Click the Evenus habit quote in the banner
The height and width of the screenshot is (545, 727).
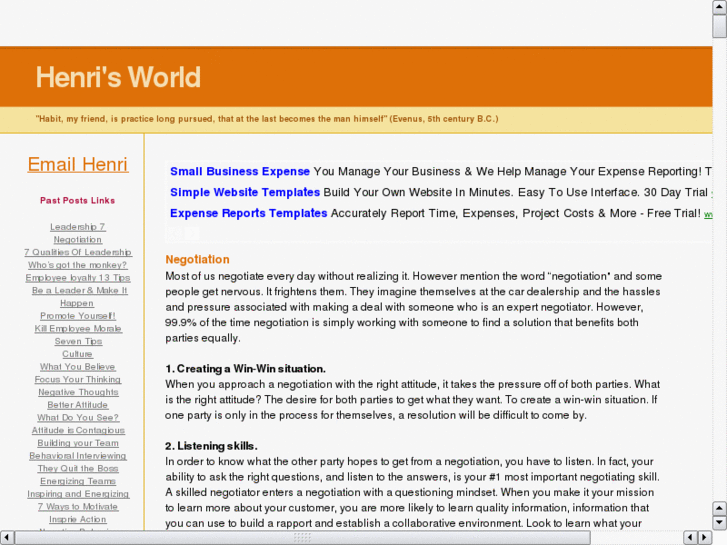pyautogui.click(x=267, y=119)
